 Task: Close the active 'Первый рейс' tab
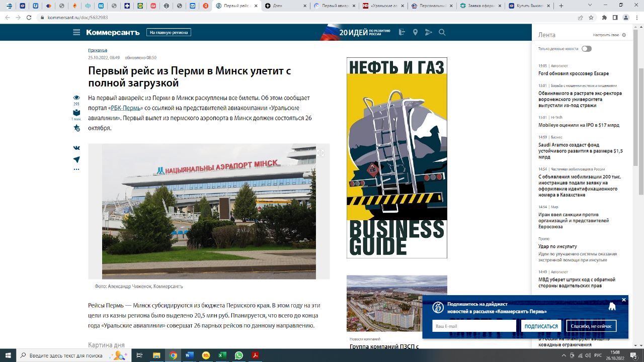click(x=256, y=6)
